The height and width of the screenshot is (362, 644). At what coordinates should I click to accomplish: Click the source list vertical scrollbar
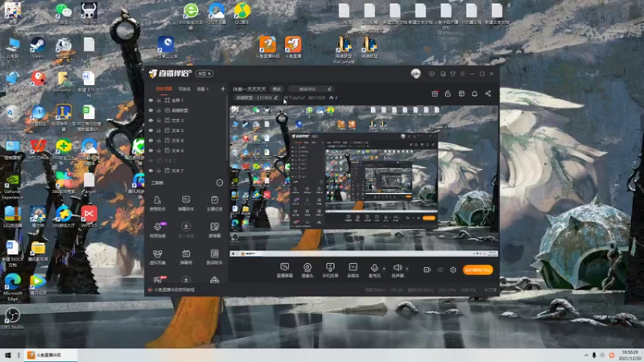[x=227, y=128]
